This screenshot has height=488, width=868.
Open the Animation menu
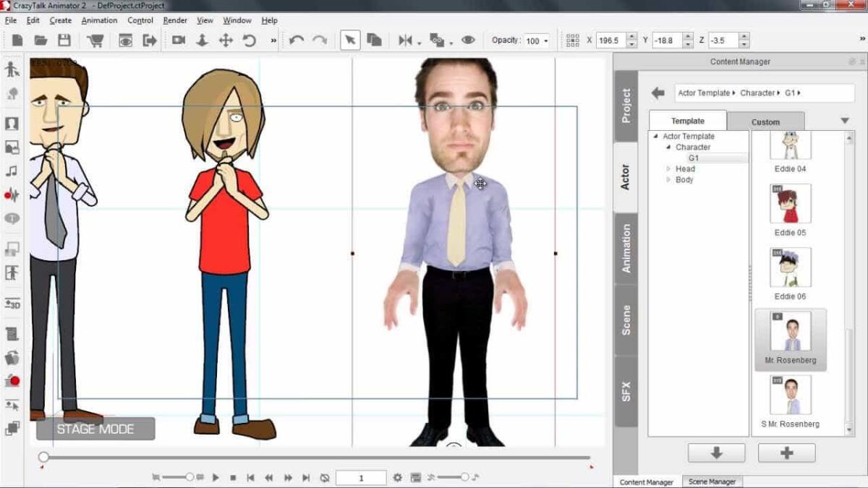[x=99, y=20]
